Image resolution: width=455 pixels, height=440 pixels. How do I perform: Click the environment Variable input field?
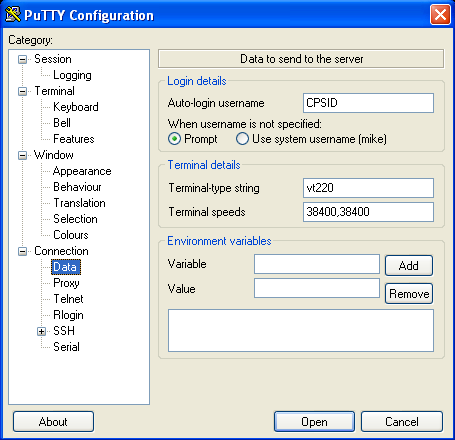point(317,264)
